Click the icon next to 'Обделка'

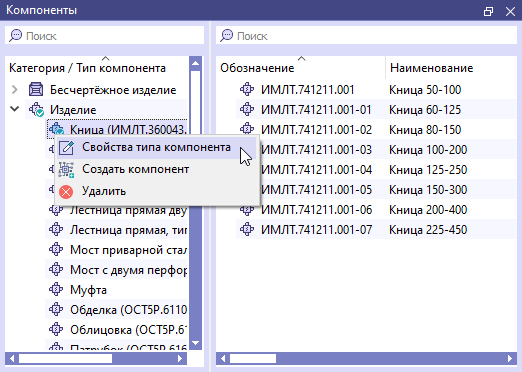coord(56,309)
